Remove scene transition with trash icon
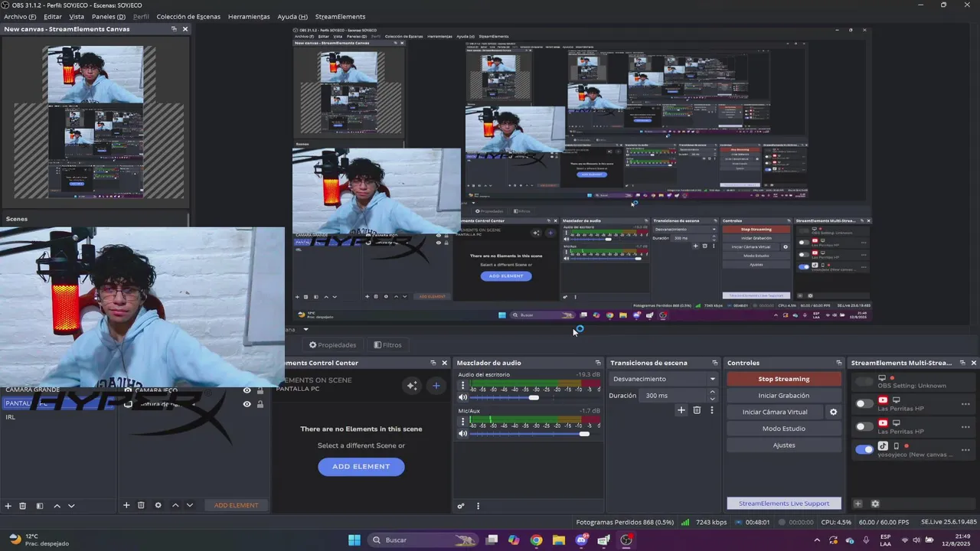Screen dimensions: 980x551 tap(697, 410)
